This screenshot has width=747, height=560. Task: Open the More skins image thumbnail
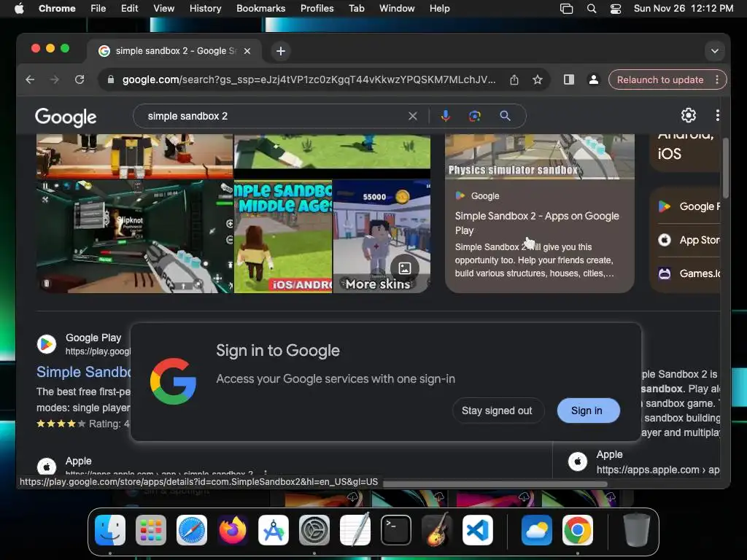[382, 236]
